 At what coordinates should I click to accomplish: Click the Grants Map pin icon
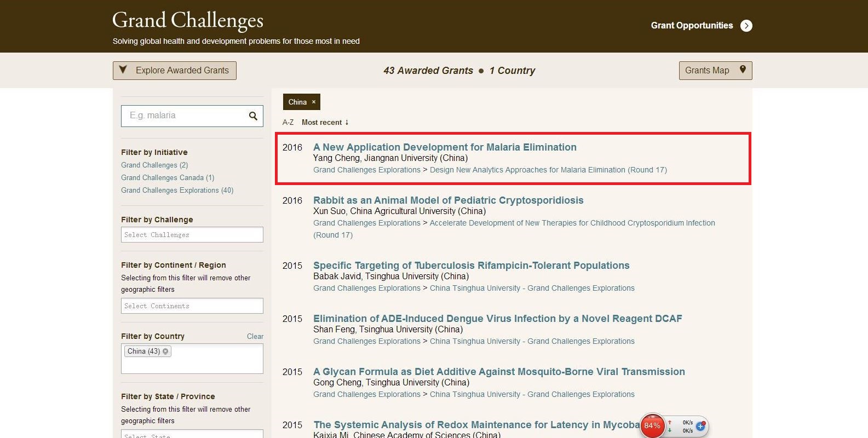[x=743, y=70]
